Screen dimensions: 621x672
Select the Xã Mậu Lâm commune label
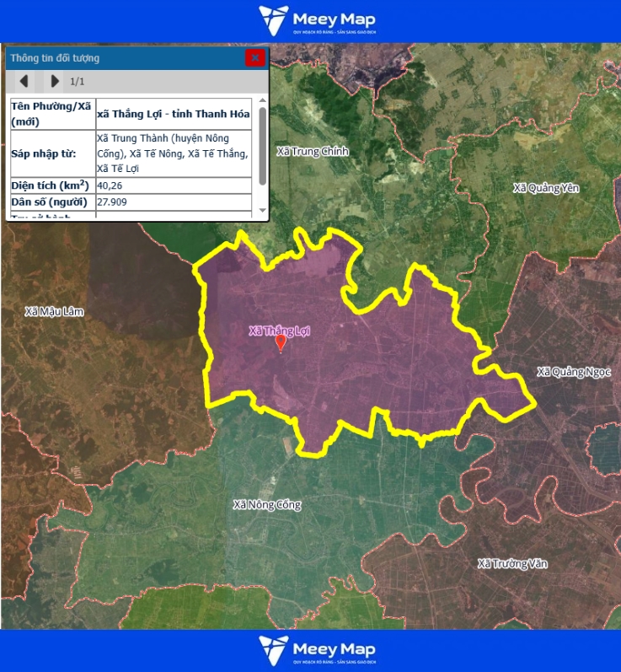point(55,311)
